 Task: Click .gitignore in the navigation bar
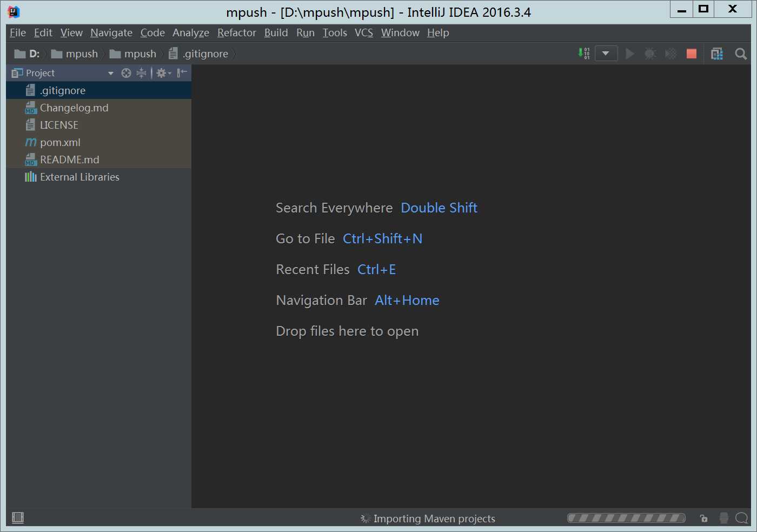tap(198, 54)
